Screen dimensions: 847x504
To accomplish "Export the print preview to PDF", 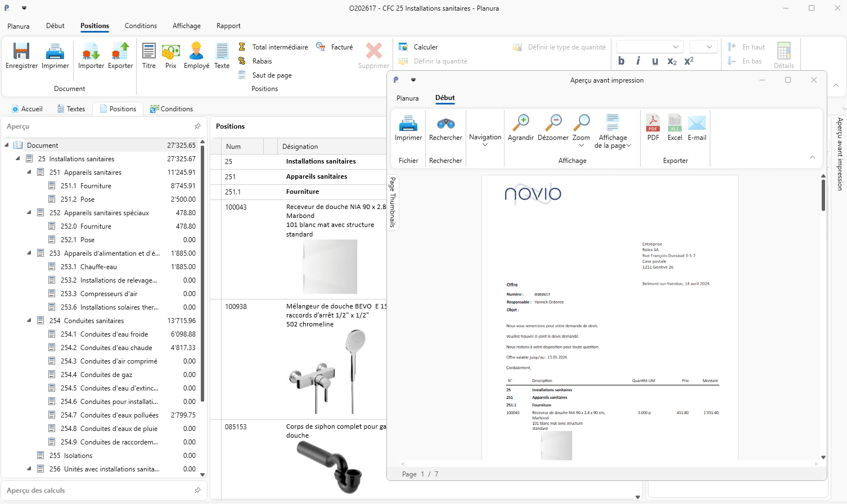I will click(x=653, y=127).
